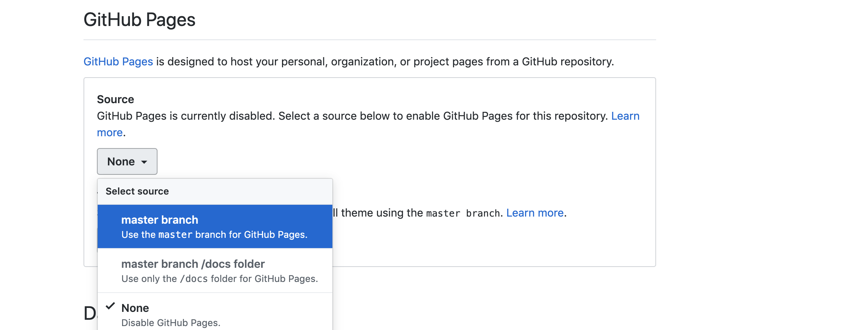Click 'Disable GitHub Pages.' description text
The image size is (868, 330).
click(x=171, y=323)
